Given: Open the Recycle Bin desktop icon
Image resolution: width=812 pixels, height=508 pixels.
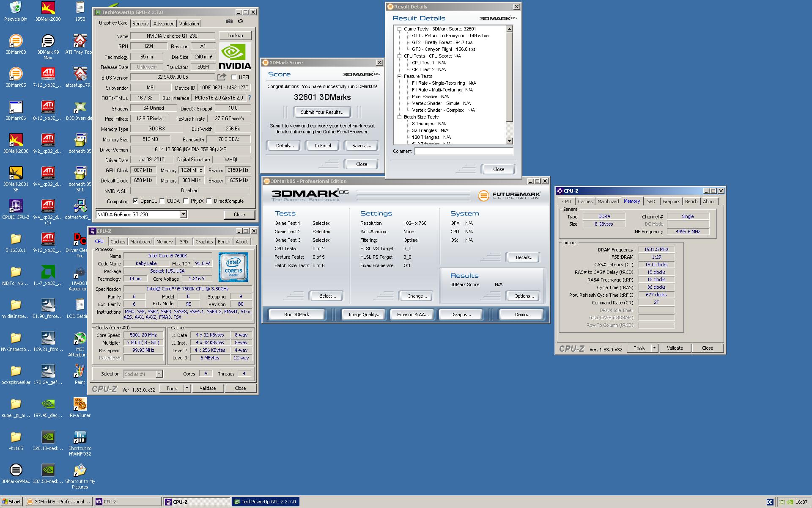Looking at the screenshot, I should (16, 11).
